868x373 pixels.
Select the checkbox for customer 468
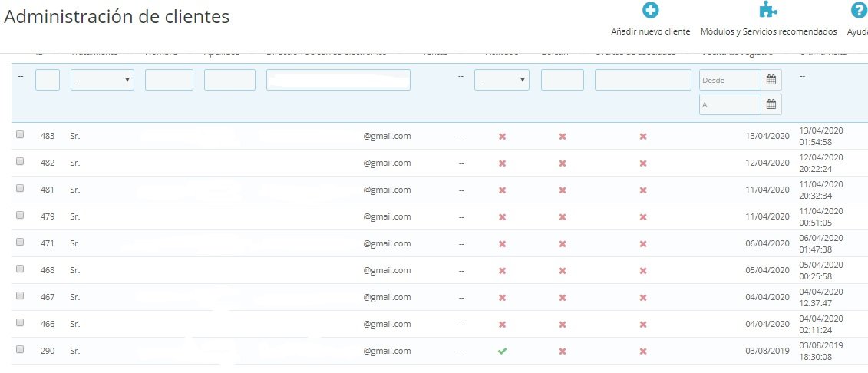pos(20,269)
